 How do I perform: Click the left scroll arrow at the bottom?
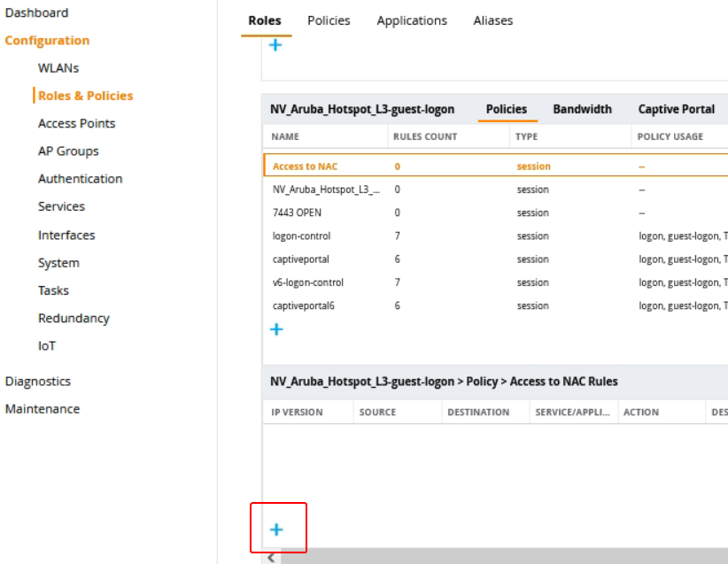tap(270, 557)
